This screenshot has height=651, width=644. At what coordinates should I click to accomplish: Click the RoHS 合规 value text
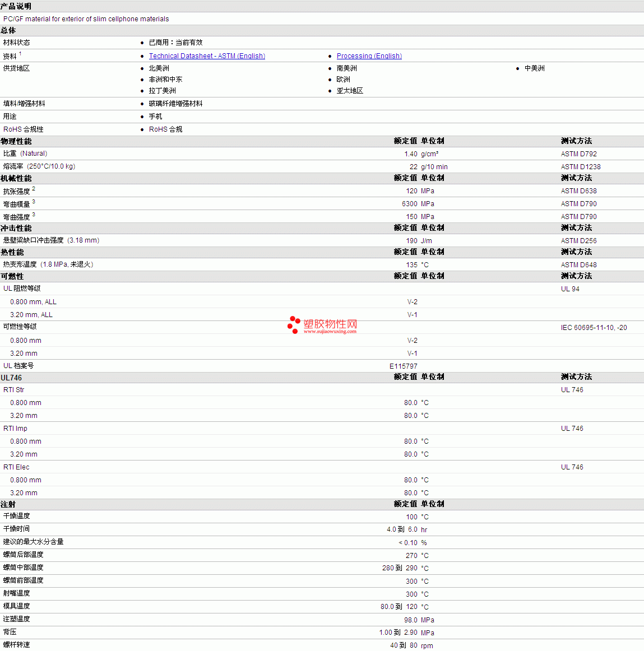coord(166,129)
